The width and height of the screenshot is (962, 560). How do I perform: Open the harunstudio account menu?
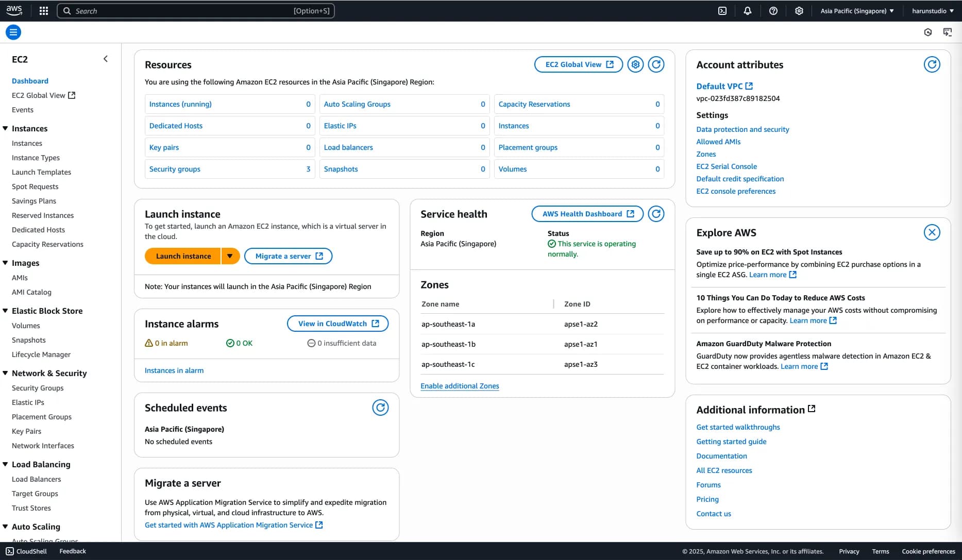pos(933,11)
